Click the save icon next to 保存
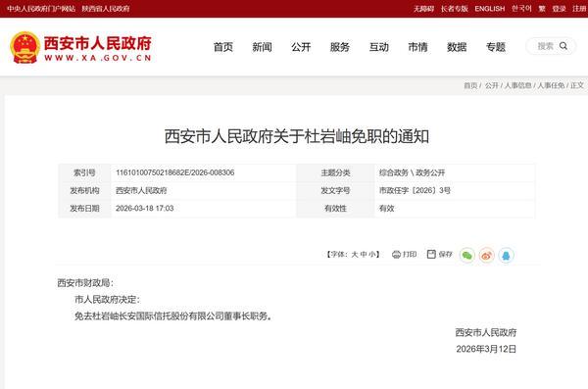Screen dimensions: 588x389 click(431, 255)
